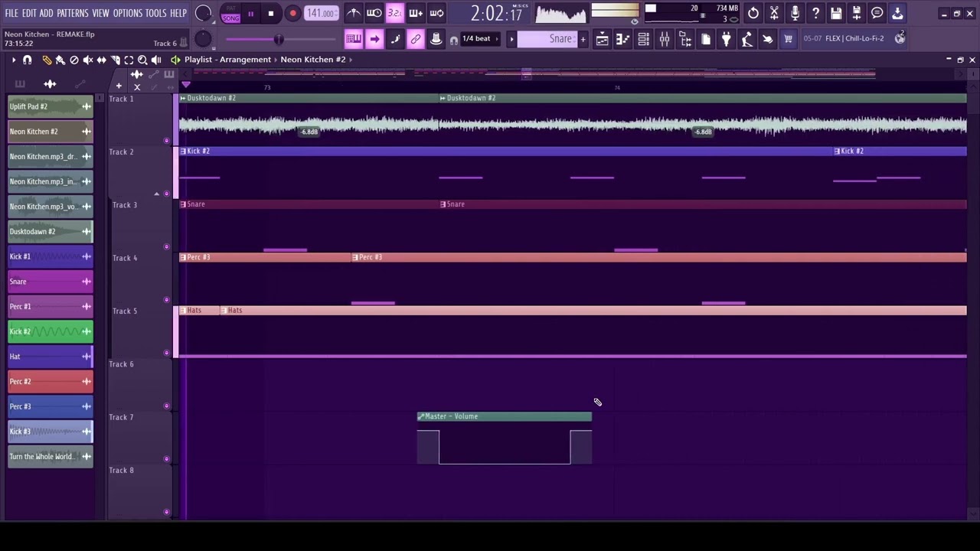Click the undo history icon
The image size is (980, 551).
pyautogui.click(x=753, y=13)
